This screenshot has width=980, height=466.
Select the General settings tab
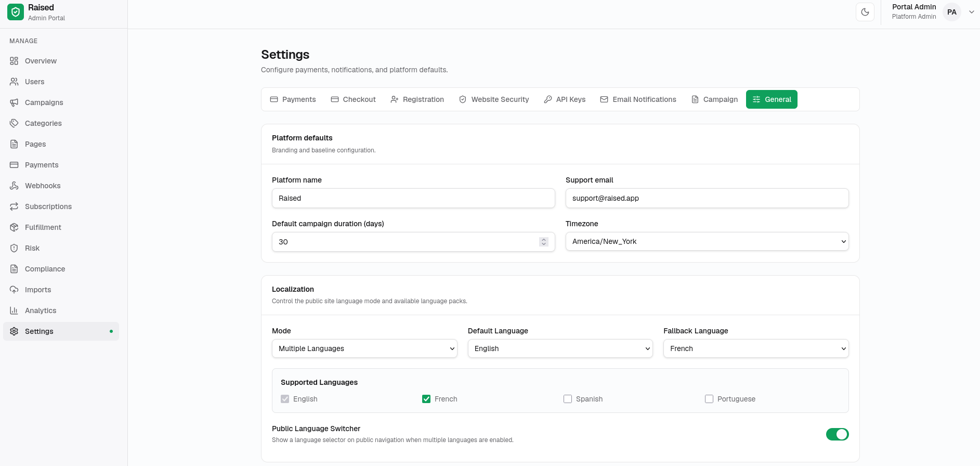[x=772, y=99]
